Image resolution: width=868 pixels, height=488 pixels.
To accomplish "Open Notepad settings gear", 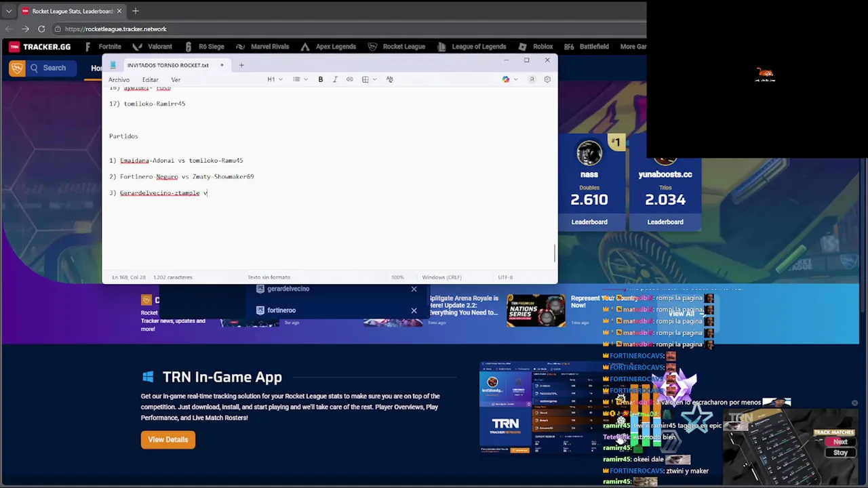I will [547, 79].
